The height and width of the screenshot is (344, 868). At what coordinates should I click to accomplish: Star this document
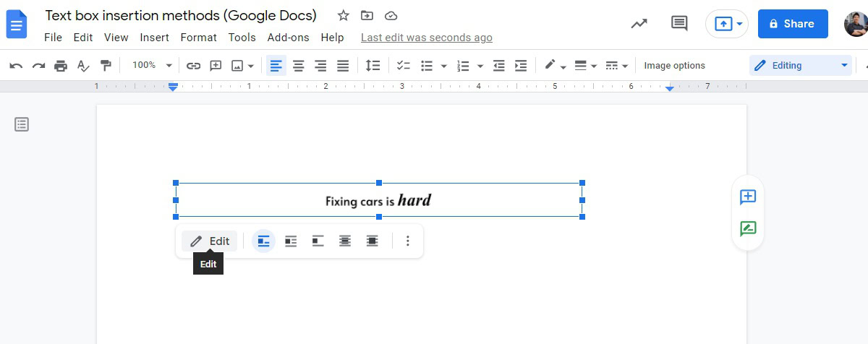(x=344, y=16)
